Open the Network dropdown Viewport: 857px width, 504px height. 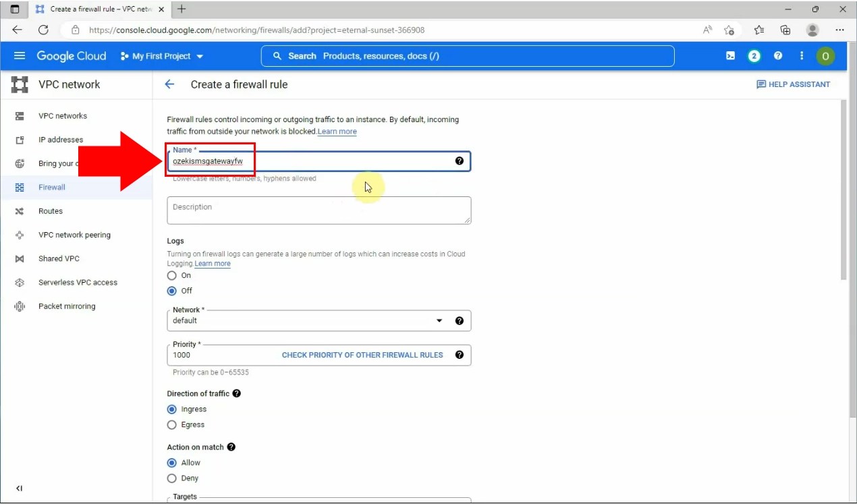click(439, 320)
